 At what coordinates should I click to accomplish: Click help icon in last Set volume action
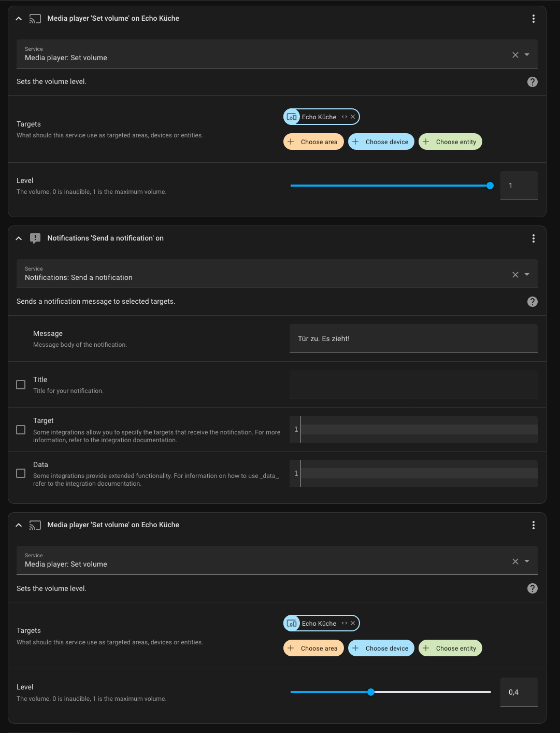coord(532,588)
